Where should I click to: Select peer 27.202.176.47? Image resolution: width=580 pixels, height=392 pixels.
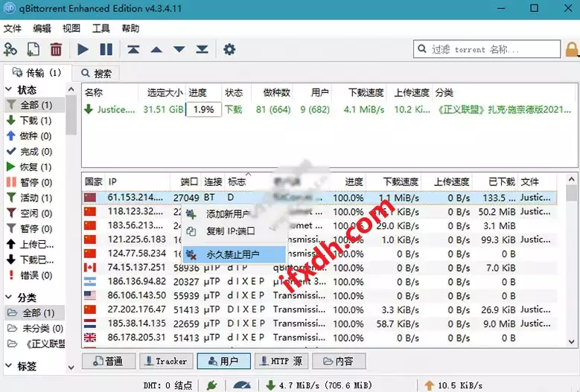coord(319,310)
